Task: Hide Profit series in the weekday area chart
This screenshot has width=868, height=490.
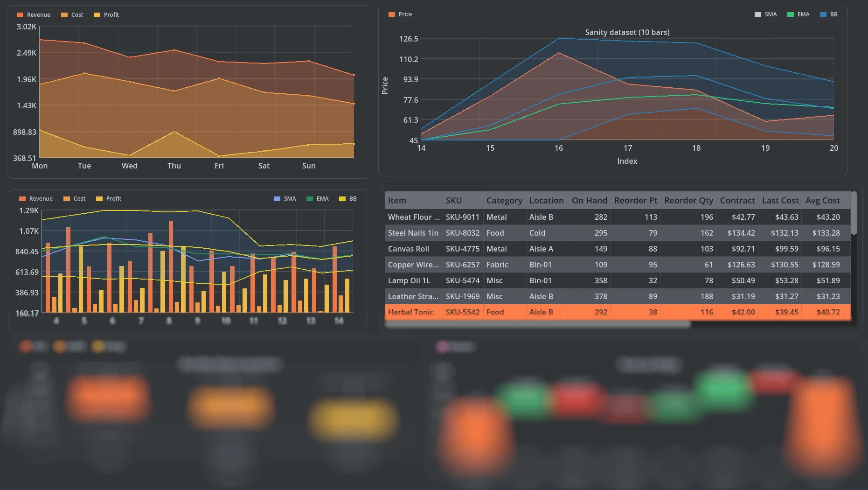Action: [106, 15]
